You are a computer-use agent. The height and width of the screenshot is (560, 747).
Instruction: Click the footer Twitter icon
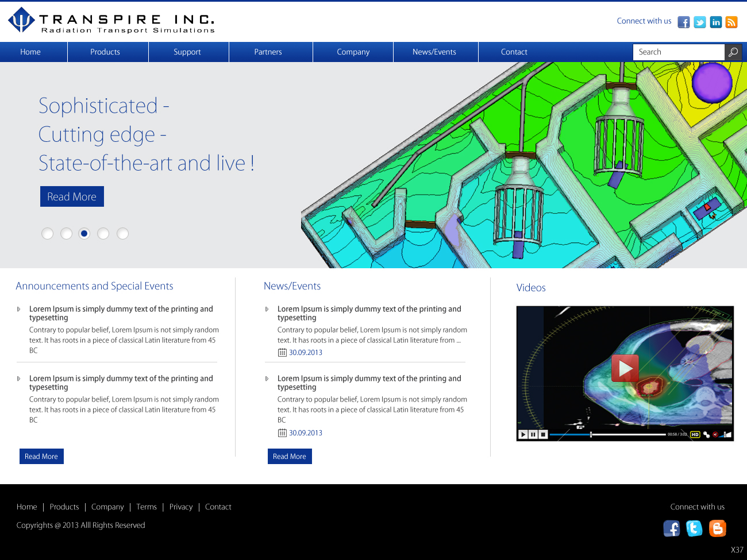tap(694, 528)
